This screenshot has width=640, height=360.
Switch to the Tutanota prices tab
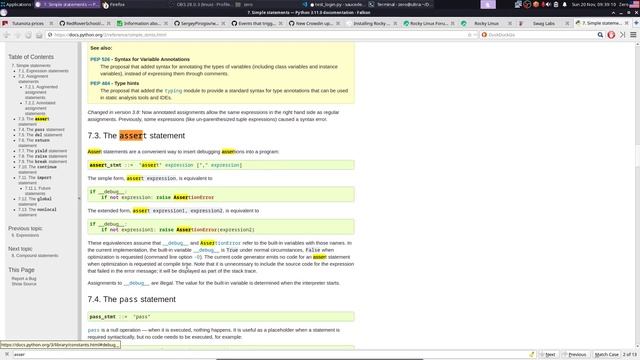coord(28,24)
